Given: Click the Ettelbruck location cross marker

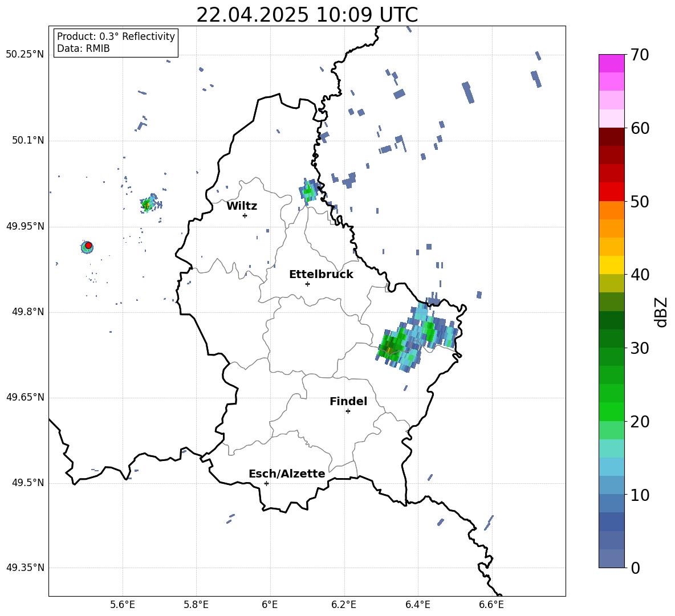Looking at the screenshot, I should pos(307,284).
